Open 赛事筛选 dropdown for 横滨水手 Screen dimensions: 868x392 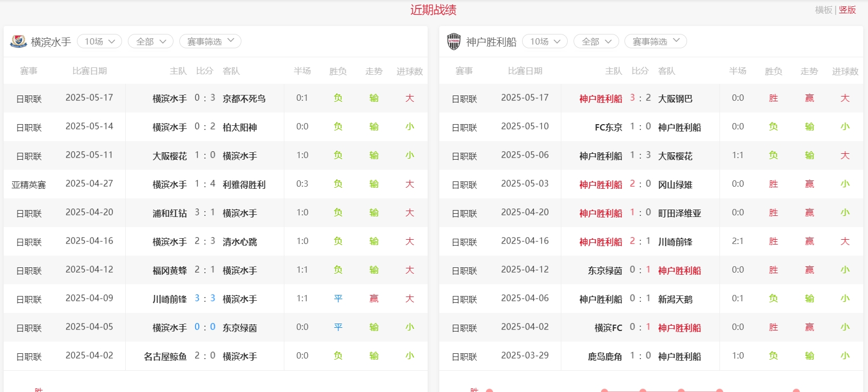tap(210, 41)
